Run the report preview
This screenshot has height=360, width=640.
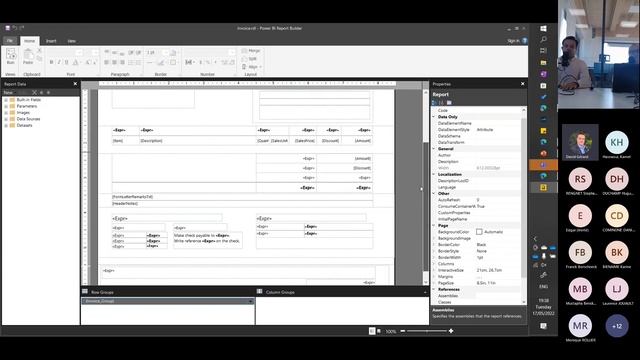[x=11, y=56]
